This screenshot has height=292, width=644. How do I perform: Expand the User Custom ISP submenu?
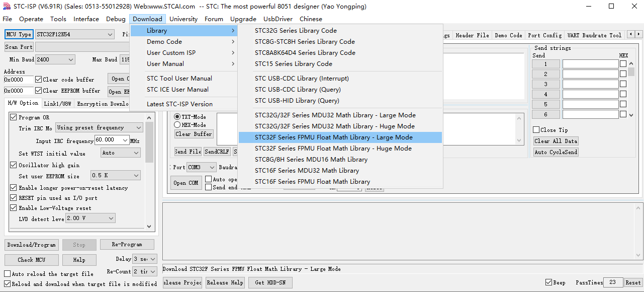[x=185, y=53]
